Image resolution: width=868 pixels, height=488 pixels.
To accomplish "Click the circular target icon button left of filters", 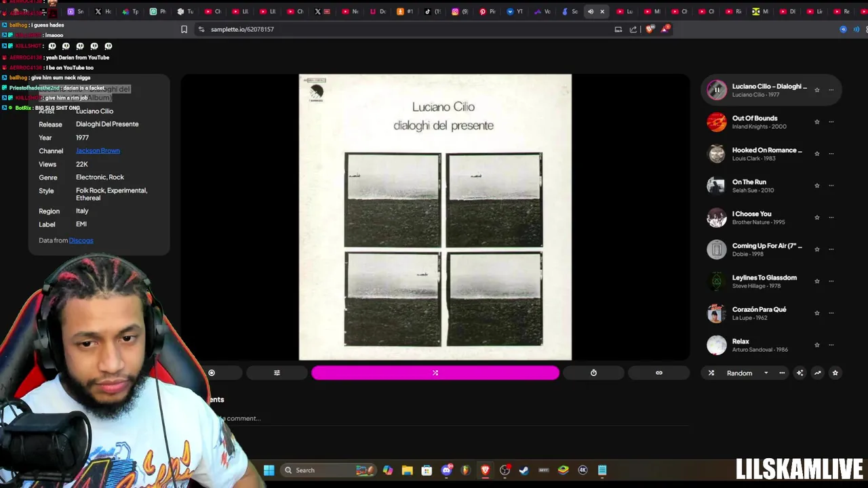I will (212, 373).
